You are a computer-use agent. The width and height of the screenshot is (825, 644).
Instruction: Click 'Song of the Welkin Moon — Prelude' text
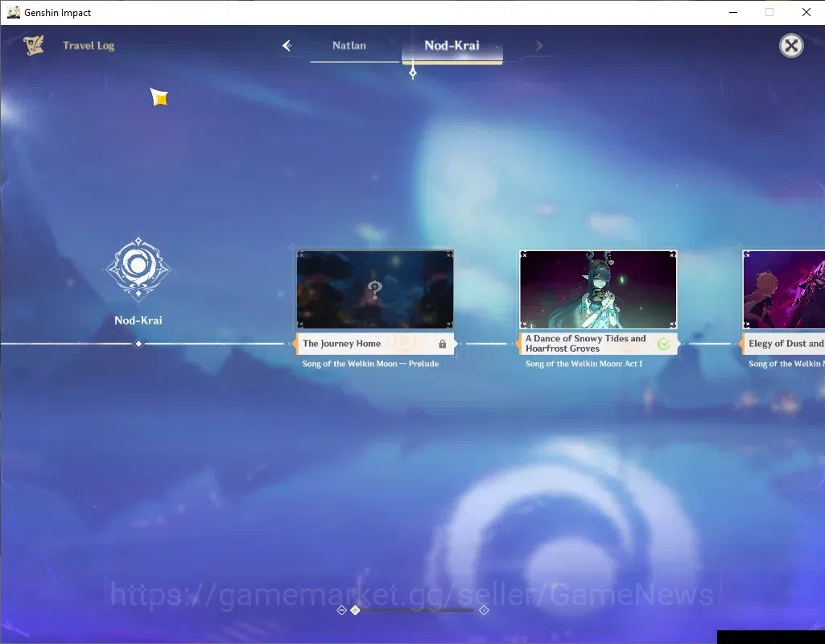coord(370,364)
